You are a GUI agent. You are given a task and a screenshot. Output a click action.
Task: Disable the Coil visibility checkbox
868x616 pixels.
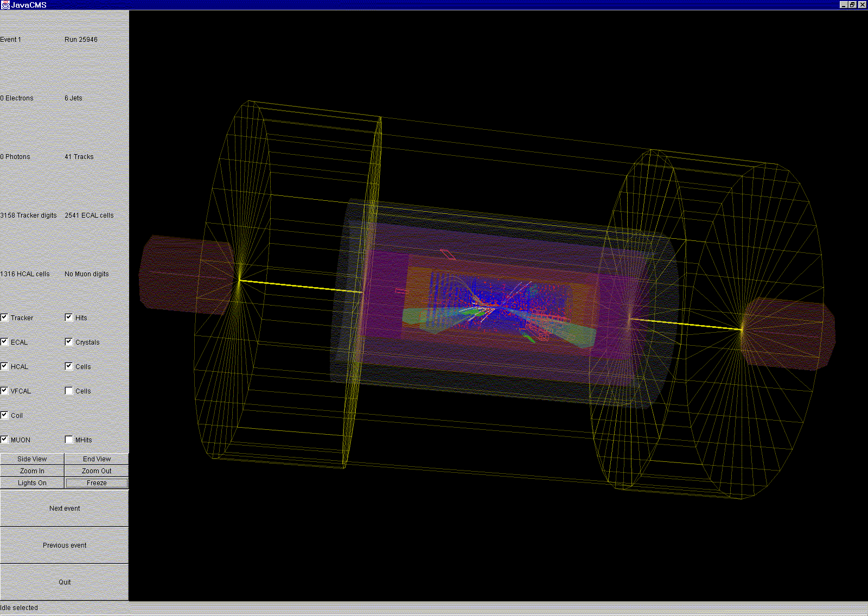[x=4, y=415]
